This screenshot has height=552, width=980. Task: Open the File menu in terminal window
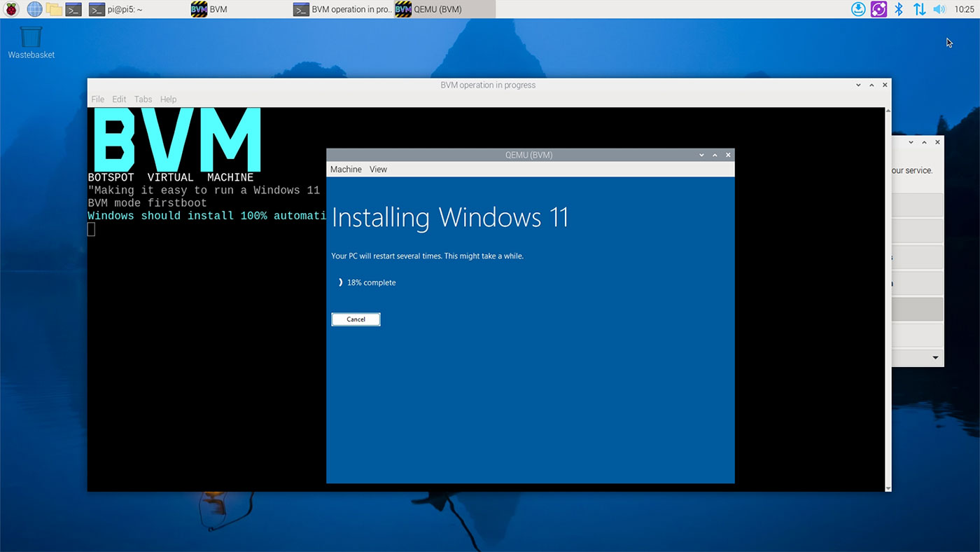(x=97, y=99)
